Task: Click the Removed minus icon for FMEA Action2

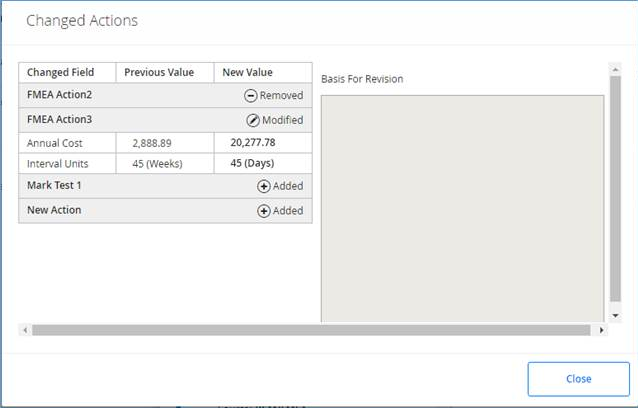Action: (x=250, y=96)
